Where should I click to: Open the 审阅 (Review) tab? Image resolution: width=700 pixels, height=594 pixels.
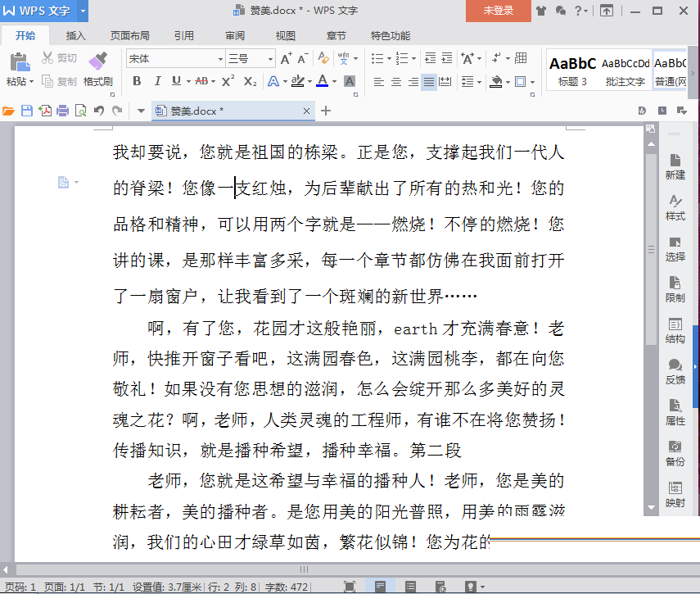point(235,36)
